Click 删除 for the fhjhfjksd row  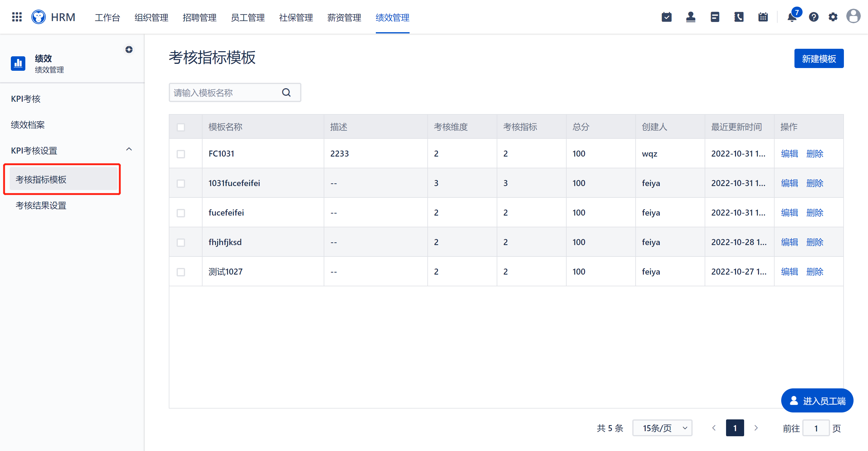pyautogui.click(x=815, y=242)
